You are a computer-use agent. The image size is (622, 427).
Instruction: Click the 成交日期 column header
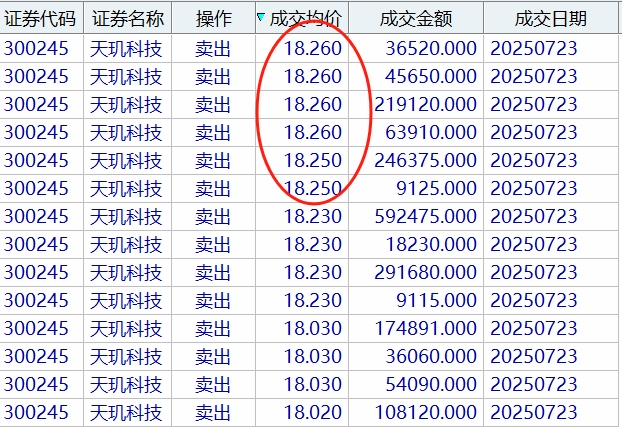(551, 18)
